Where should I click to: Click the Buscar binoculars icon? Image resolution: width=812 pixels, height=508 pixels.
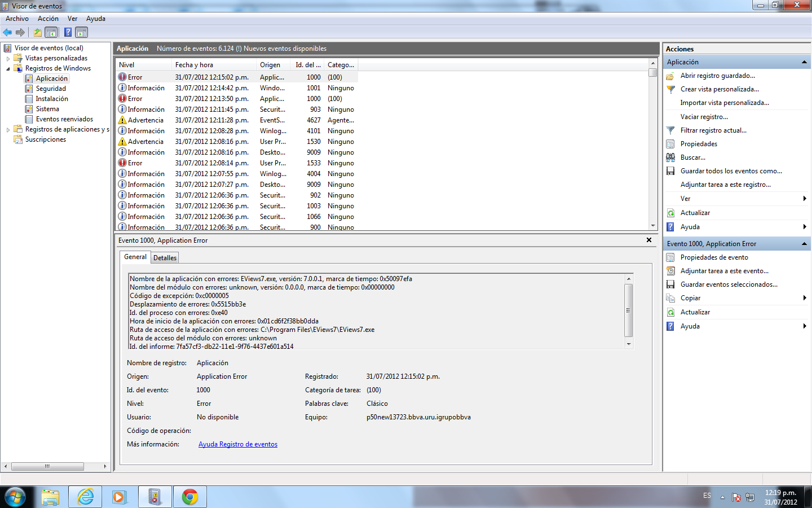[670, 157]
